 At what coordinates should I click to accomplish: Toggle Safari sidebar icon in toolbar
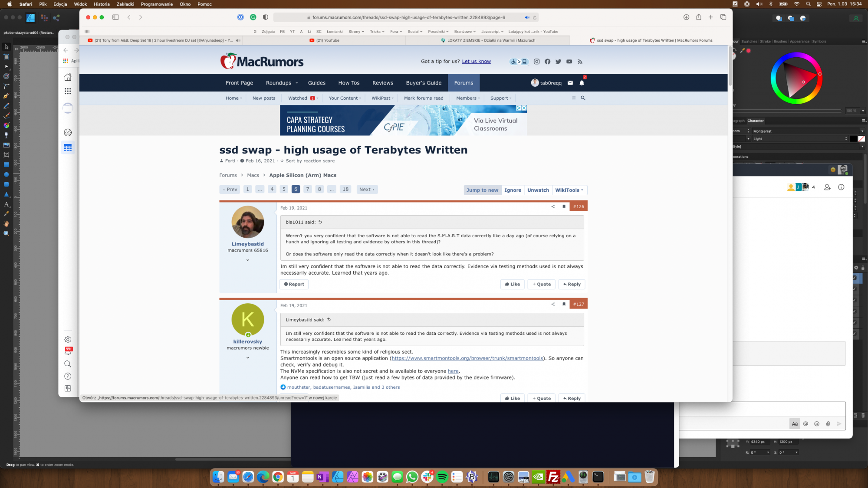point(115,17)
